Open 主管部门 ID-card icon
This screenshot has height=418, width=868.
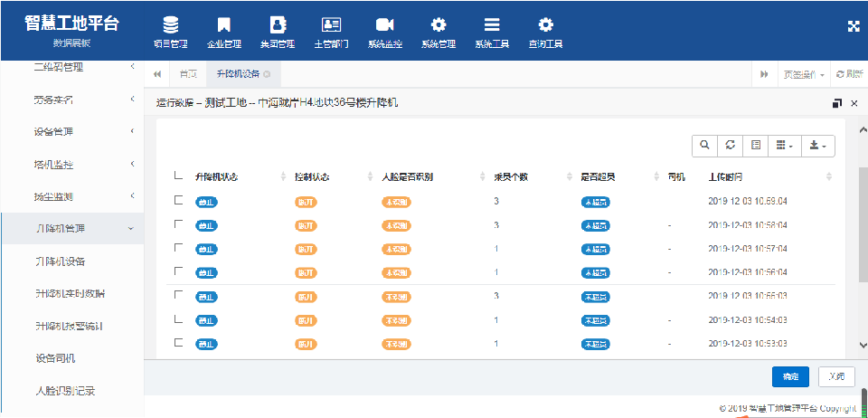point(331,25)
